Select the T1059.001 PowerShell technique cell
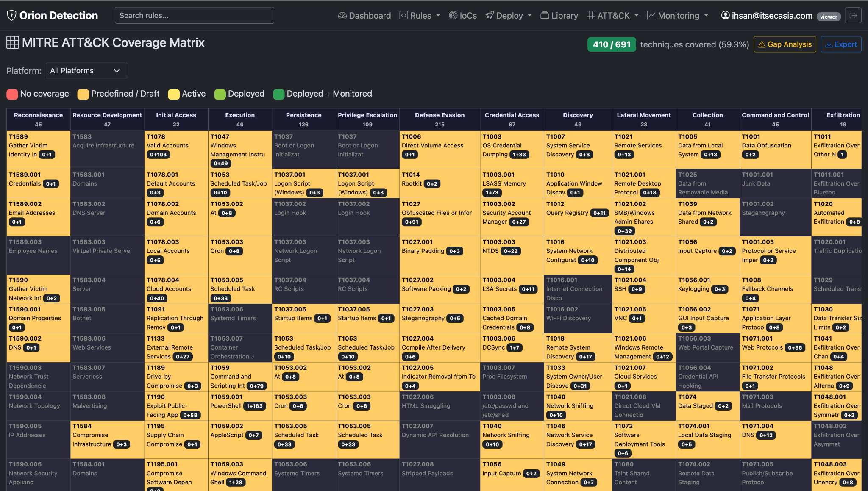868x491 pixels. [240, 406]
